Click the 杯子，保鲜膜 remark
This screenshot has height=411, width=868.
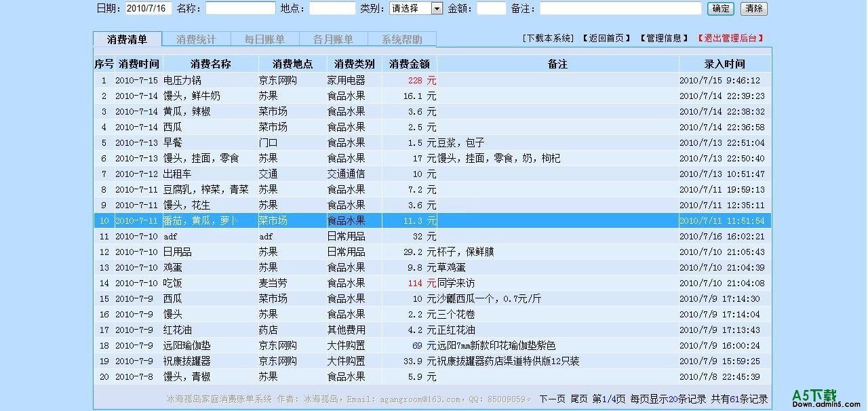click(x=466, y=252)
